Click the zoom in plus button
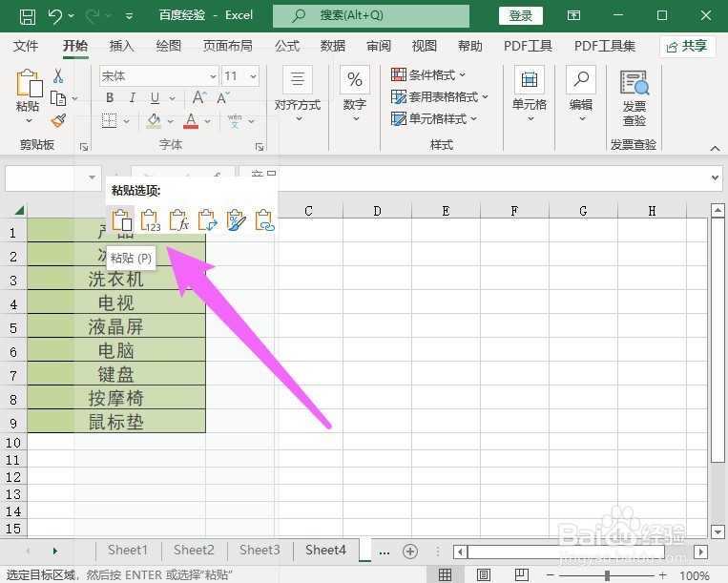Screen dimensions: 728x583 coord(662,575)
